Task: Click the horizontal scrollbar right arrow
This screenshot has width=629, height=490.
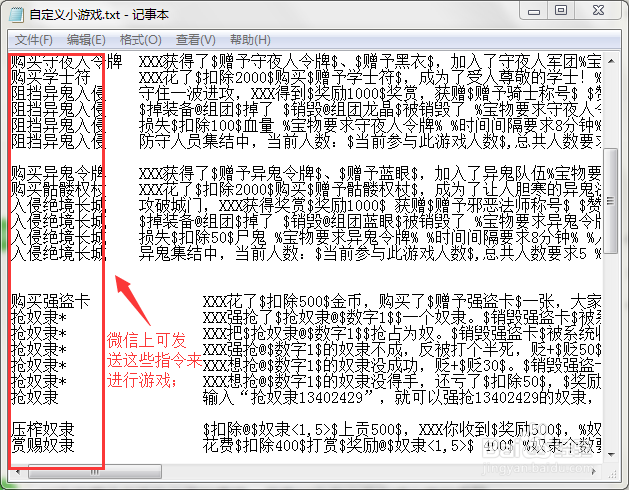Action: tap(594, 472)
